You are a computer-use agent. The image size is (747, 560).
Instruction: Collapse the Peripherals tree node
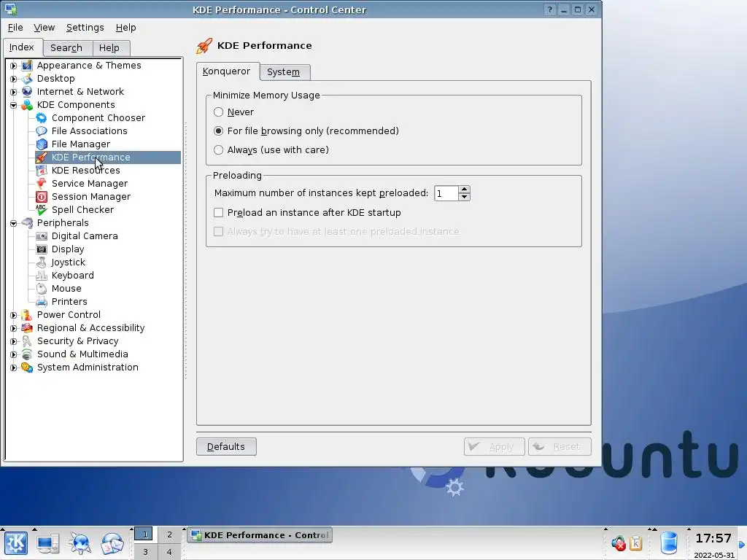[x=13, y=223]
